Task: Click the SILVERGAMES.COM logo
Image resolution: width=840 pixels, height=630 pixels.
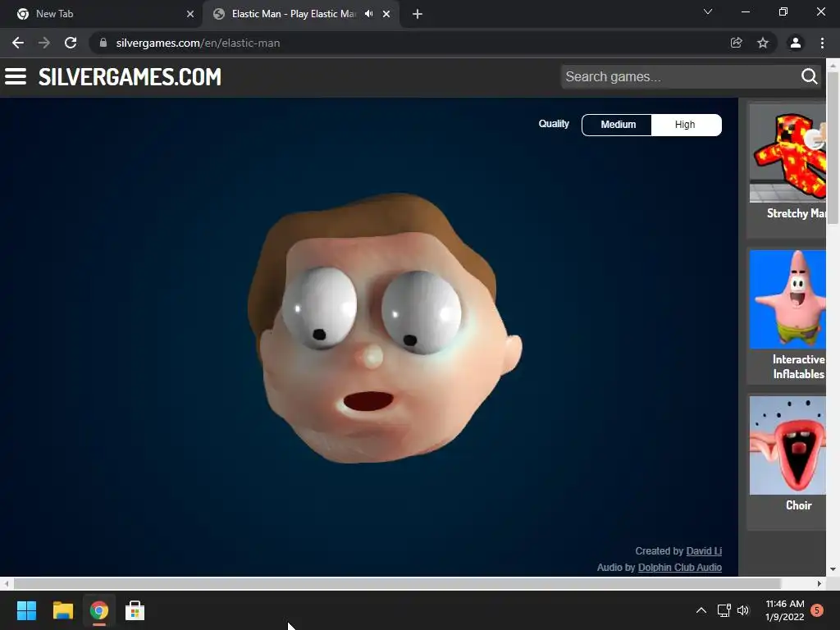Action: (130, 76)
